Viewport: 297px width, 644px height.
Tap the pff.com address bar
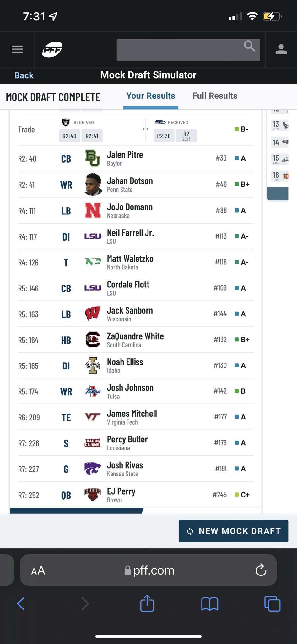pyautogui.click(x=148, y=570)
